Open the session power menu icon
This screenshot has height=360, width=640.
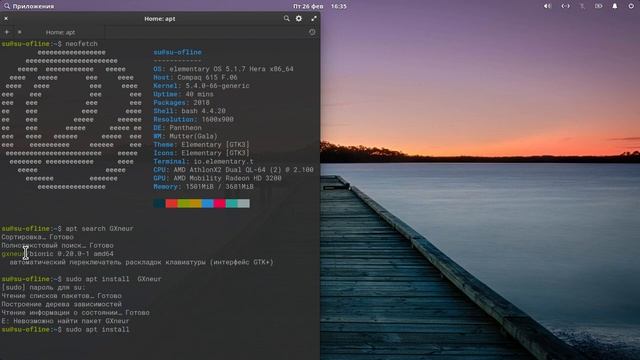(631, 6)
